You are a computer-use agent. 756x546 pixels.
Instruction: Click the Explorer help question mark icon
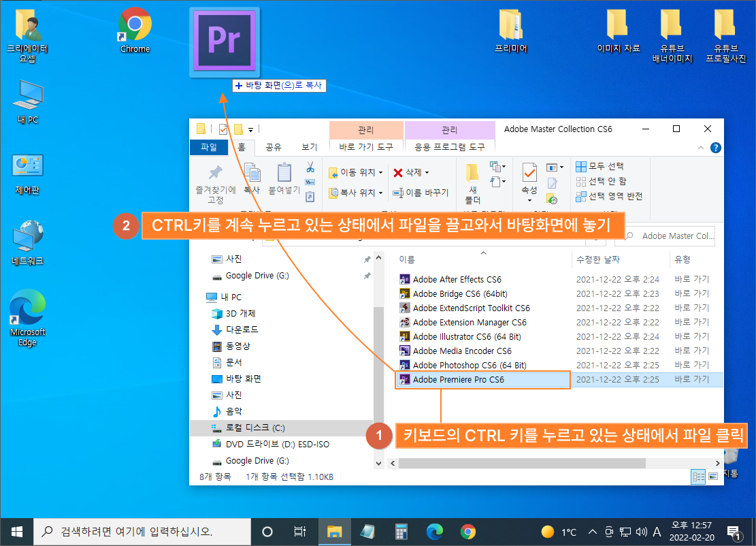pos(715,148)
